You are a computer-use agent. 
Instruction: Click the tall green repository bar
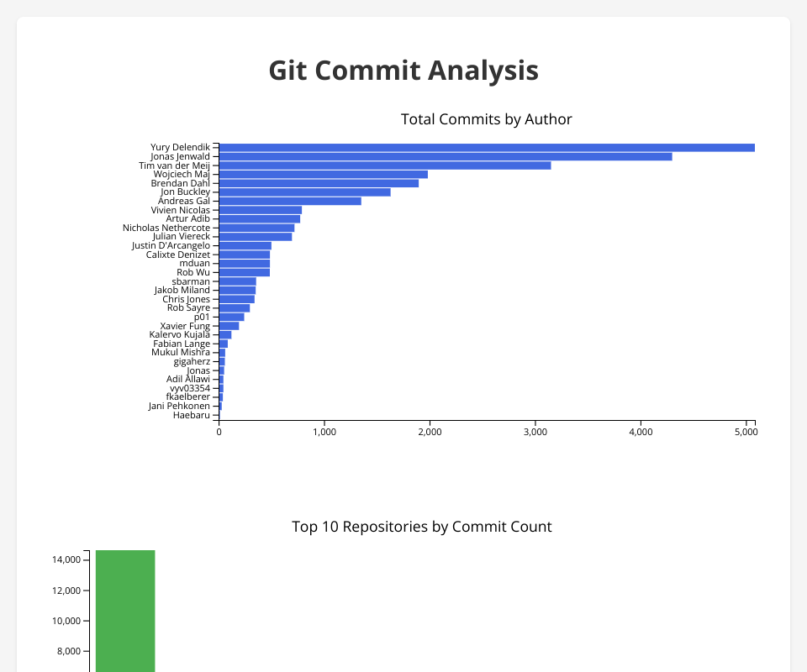(x=125, y=611)
